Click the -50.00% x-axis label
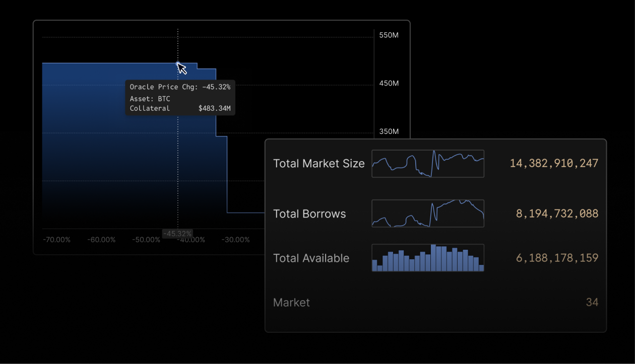Image resolution: width=635 pixels, height=364 pixels. [x=146, y=240]
